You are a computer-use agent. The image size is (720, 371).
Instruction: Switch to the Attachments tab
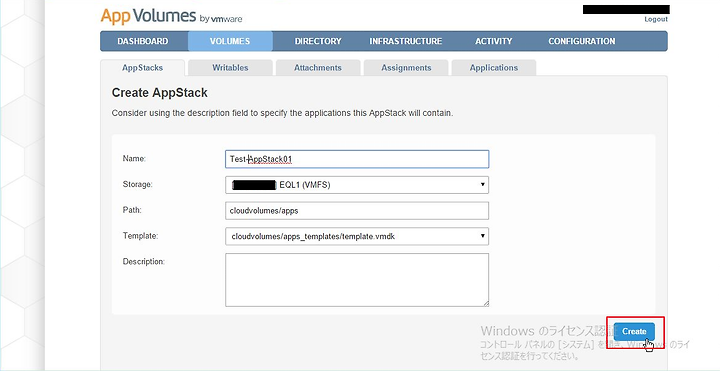click(x=318, y=67)
